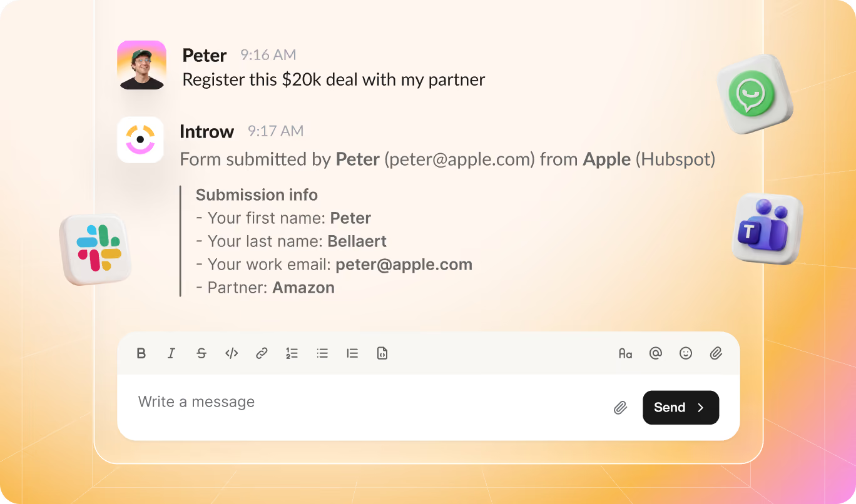
Task: Open Peter's profile avatar
Action: coord(141,65)
